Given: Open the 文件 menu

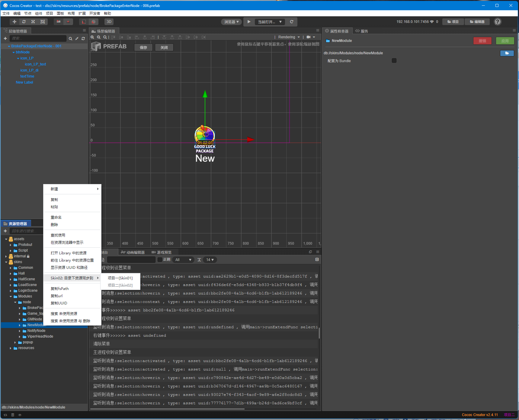Looking at the screenshot, I should pos(6,14).
